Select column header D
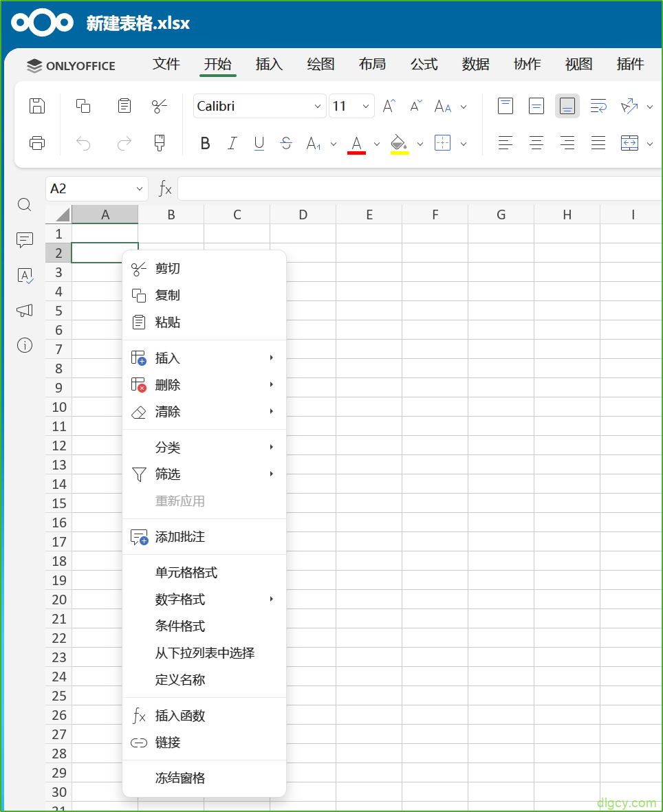The image size is (663, 812). [303, 215]
